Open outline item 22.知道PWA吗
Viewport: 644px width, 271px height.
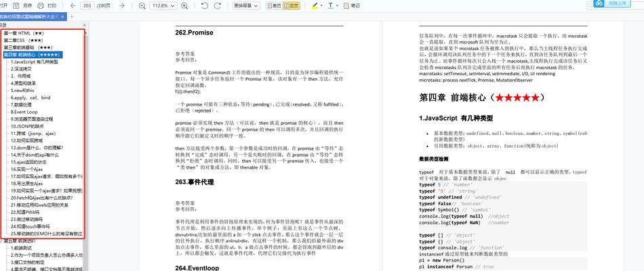point(26,212)
